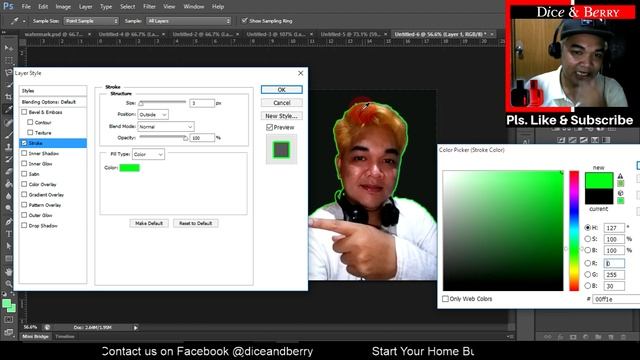
Task: Open the File menu
Action: (x=26, y=7)
